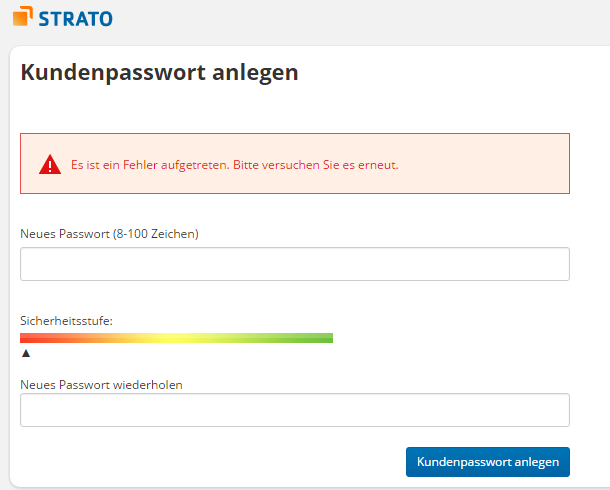Click the Neues Passwort (8-100 Zeichen) label

pyautogui.click(x=109, y=234)
